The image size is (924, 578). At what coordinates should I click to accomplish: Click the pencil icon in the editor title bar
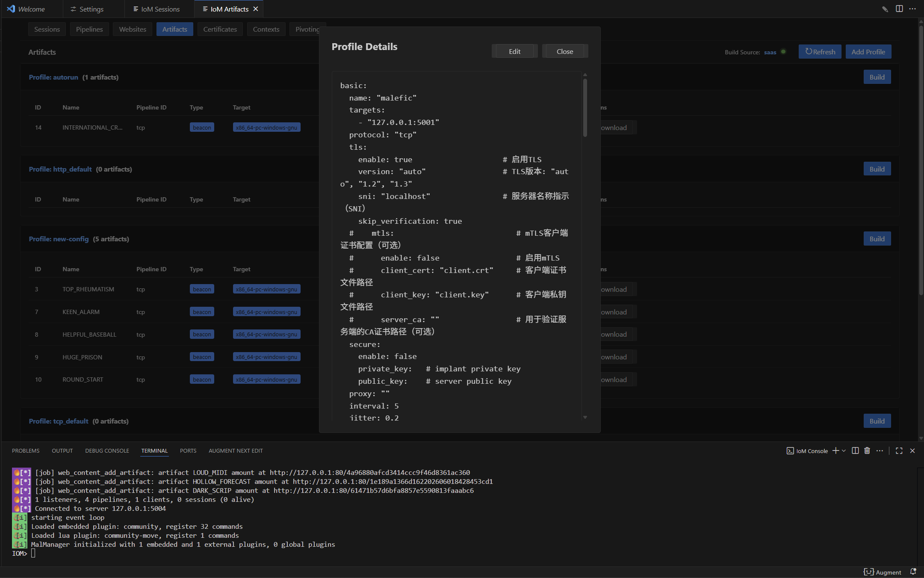885,9
